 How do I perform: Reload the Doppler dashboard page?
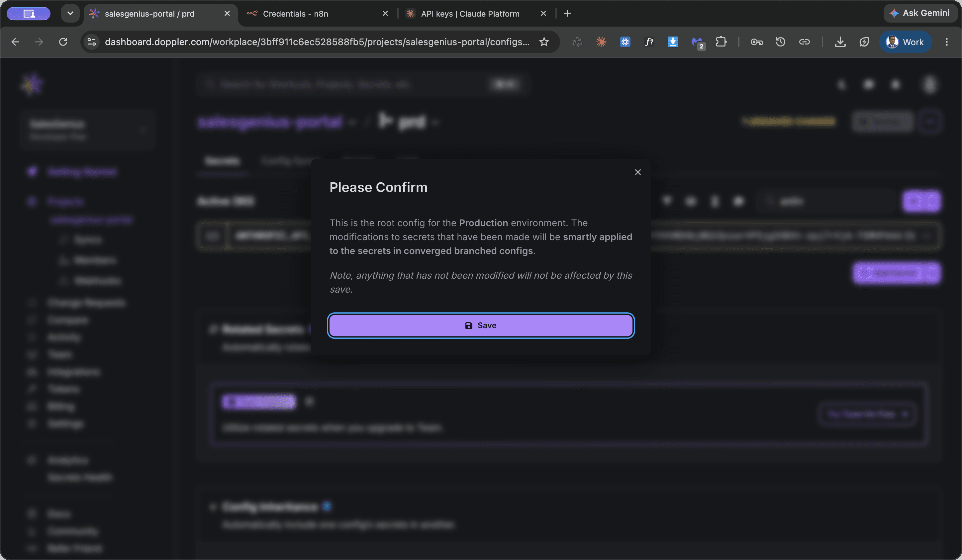coord(63,42)
